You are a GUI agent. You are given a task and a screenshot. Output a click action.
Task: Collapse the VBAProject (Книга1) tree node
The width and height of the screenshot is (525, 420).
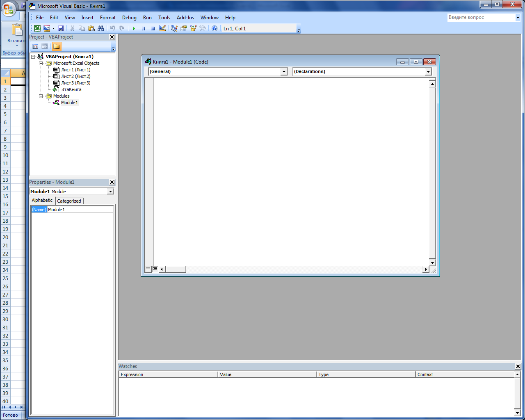tap(33, 57)
